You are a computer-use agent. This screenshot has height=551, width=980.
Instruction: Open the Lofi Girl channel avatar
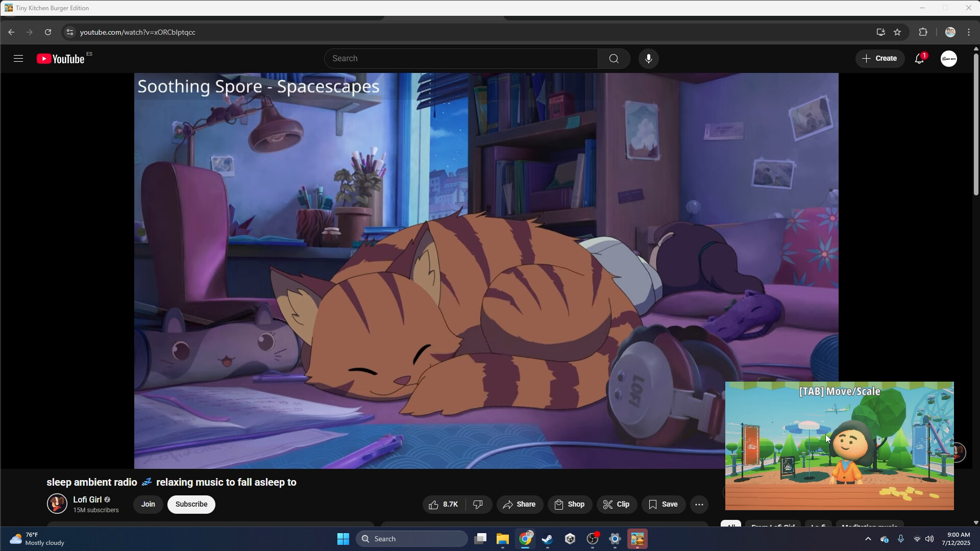[57, 504]
